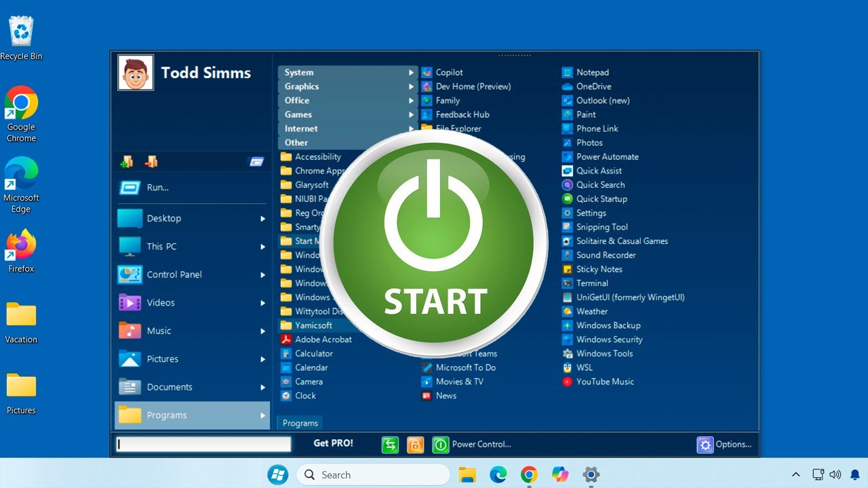Open the Run... dialog

coord(192,188)
